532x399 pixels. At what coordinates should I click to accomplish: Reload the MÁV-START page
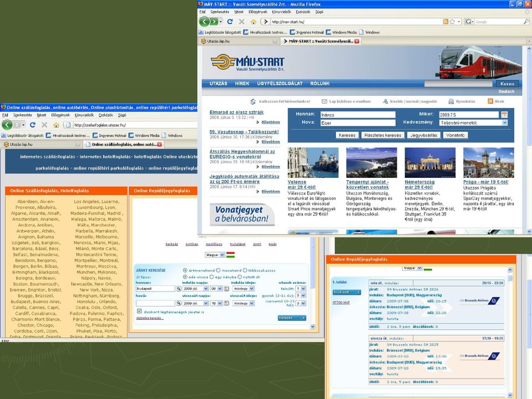click(230, 22)
